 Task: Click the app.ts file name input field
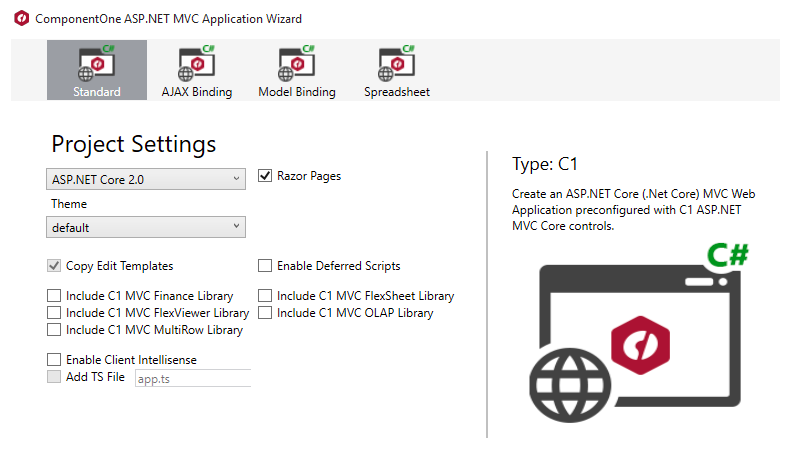pos(193,378)
